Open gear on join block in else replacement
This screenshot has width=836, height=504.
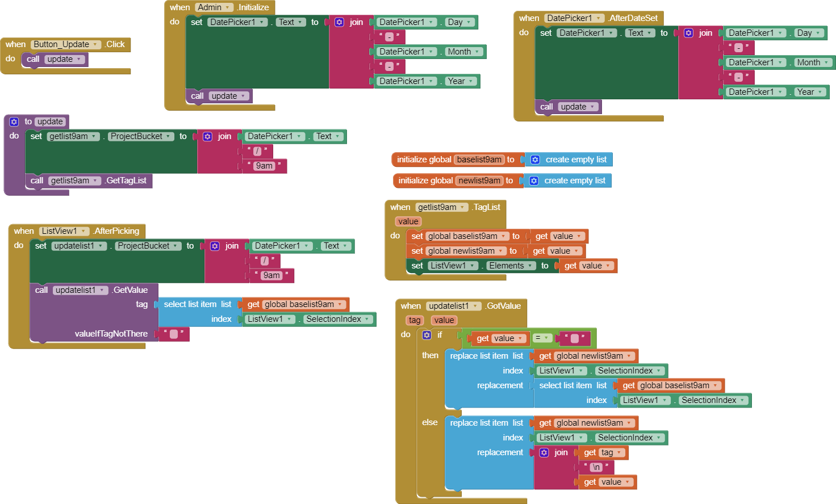coord(544,452)
